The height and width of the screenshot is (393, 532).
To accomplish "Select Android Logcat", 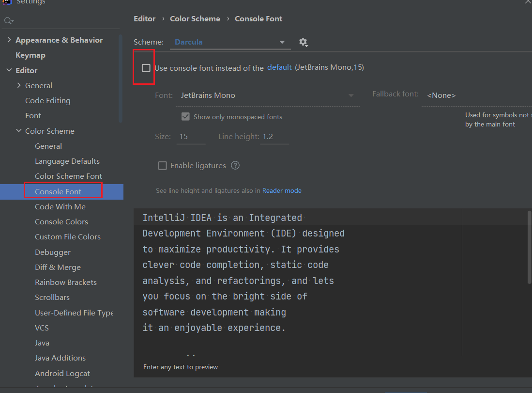I will pyautogui.click(x=62, y=373).
